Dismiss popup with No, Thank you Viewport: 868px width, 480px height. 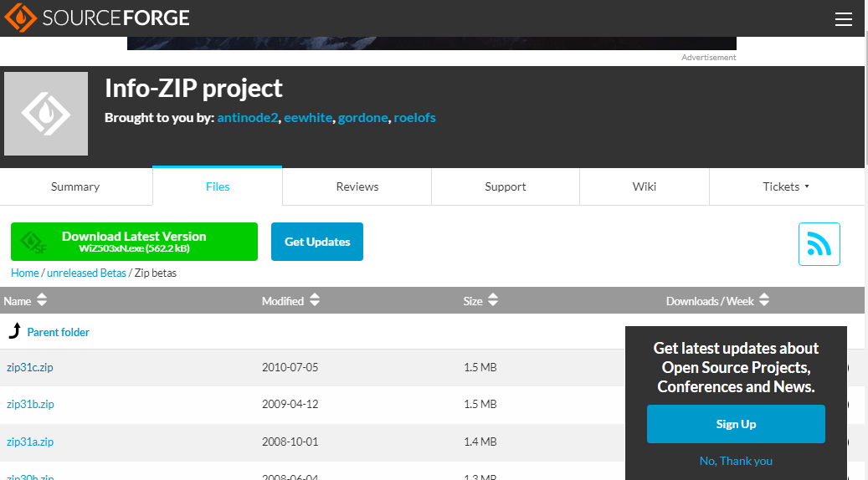(736, 462)
